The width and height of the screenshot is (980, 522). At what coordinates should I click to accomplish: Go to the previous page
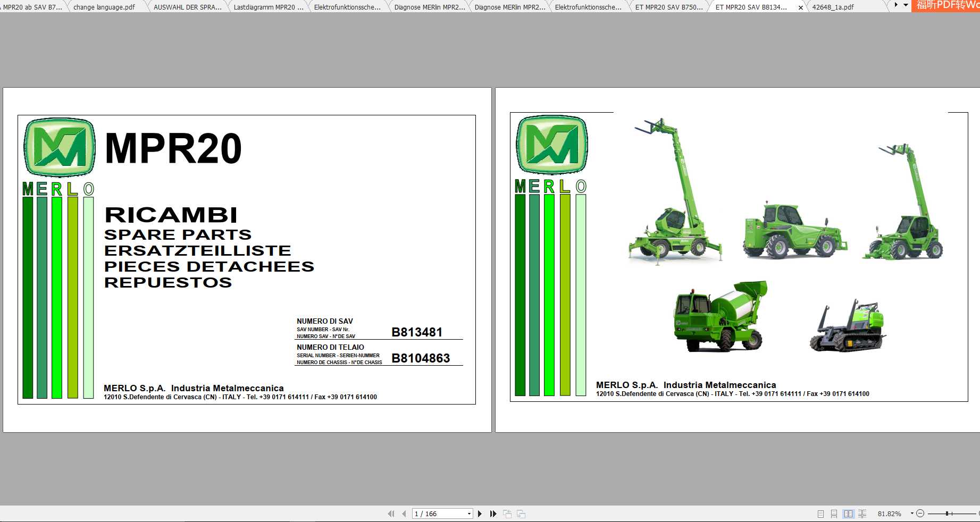pyautogui.click(x=404, y=513)
